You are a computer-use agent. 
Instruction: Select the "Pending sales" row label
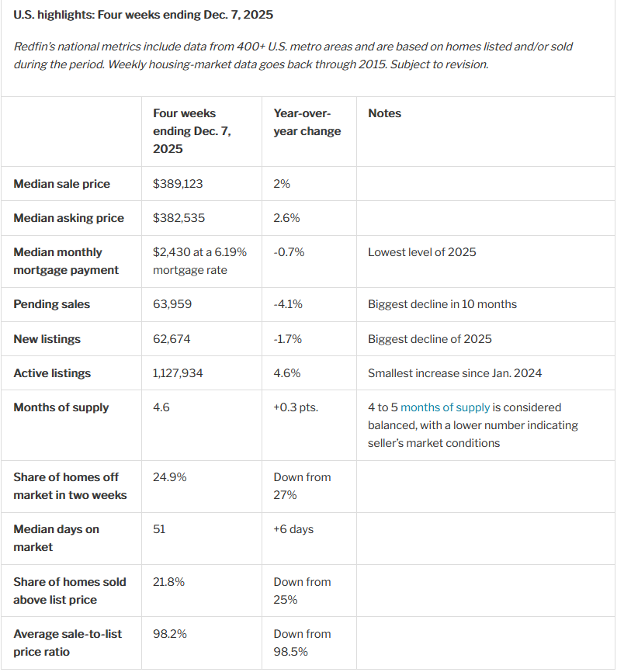tap(52, 304)
